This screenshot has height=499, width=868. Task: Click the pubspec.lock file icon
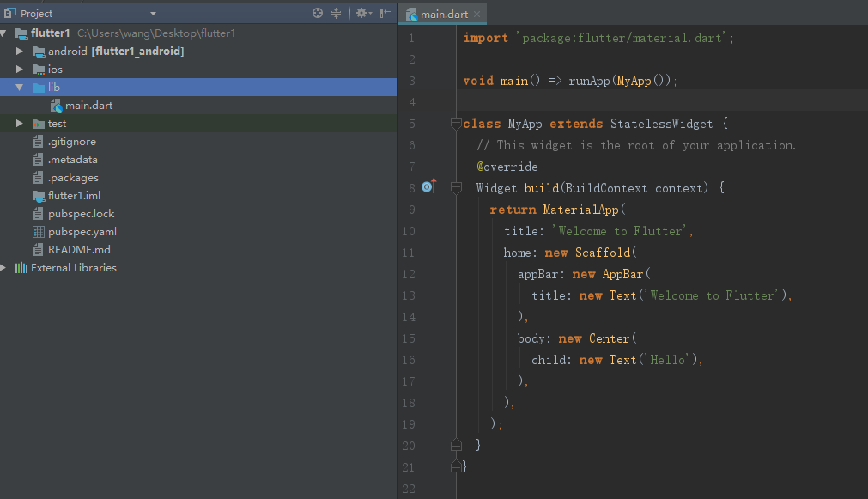tap(38, 214)
